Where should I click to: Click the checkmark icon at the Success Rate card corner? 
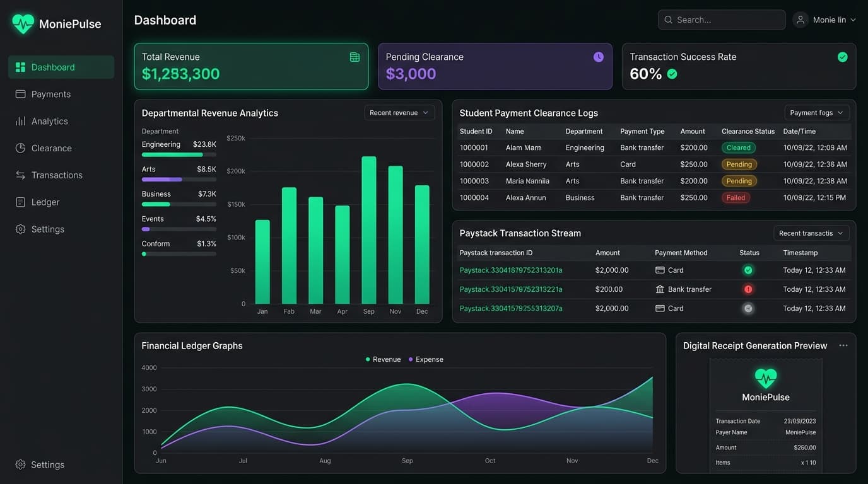point(842,57)
